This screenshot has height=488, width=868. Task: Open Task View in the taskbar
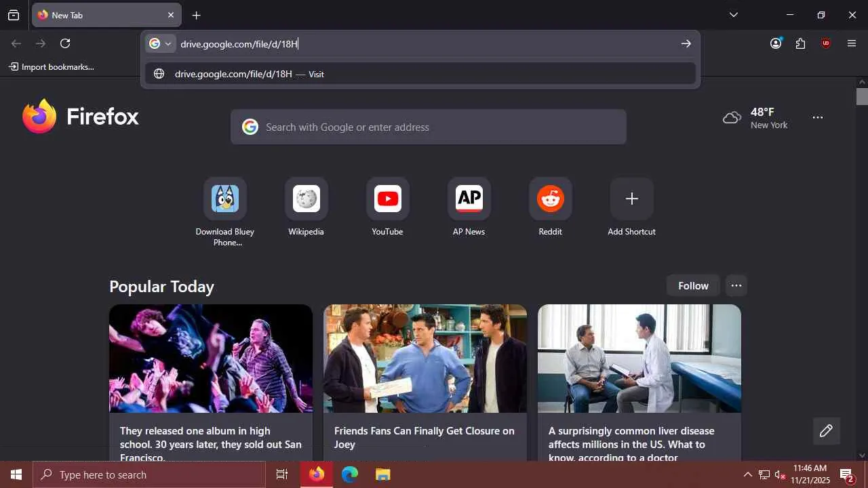(x=282, y=474)
